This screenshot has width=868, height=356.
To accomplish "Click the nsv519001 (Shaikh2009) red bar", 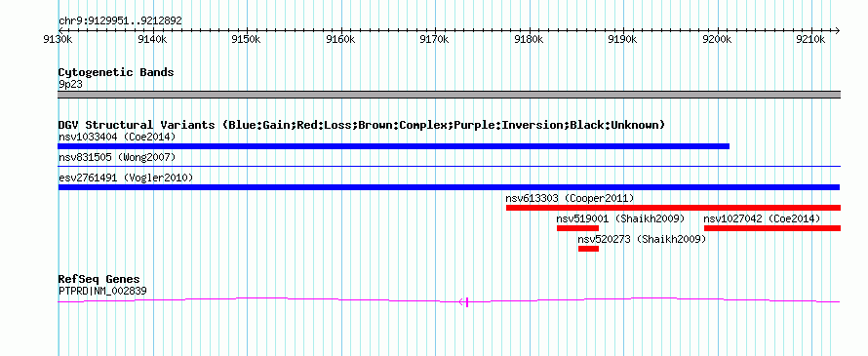I will (x=578, y=228).
